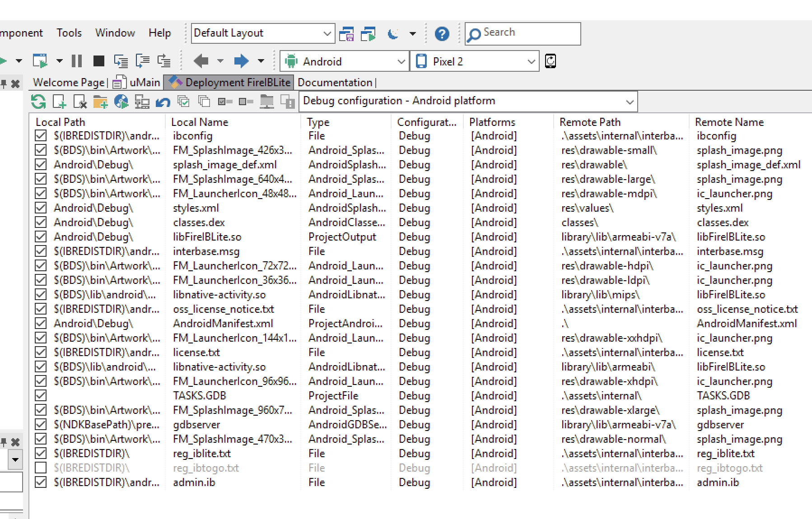Reconcile deployment list with green refresh icon
The width and height of the screenshot is (812, 519).
tap(38, 102)
